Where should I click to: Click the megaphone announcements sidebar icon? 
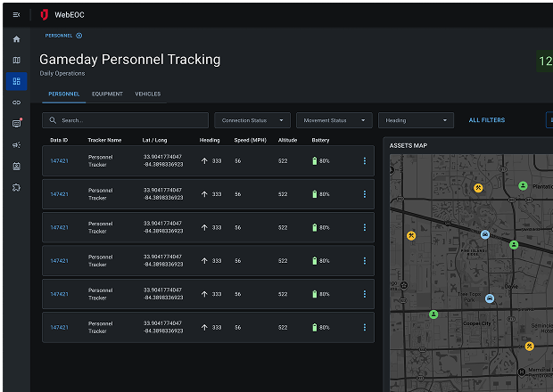(16, 145)
